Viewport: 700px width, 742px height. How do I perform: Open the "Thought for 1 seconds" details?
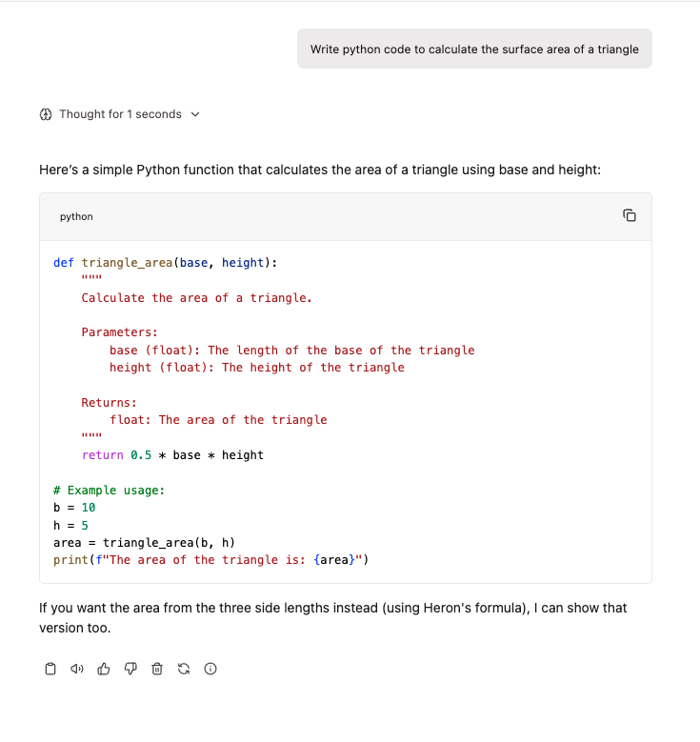[120, 114]
